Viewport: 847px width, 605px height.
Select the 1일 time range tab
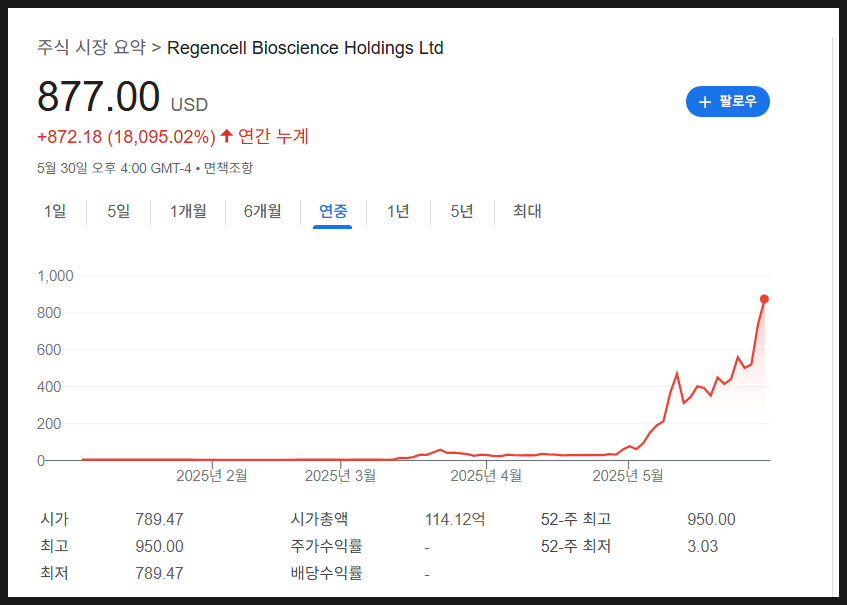[55, 211]
